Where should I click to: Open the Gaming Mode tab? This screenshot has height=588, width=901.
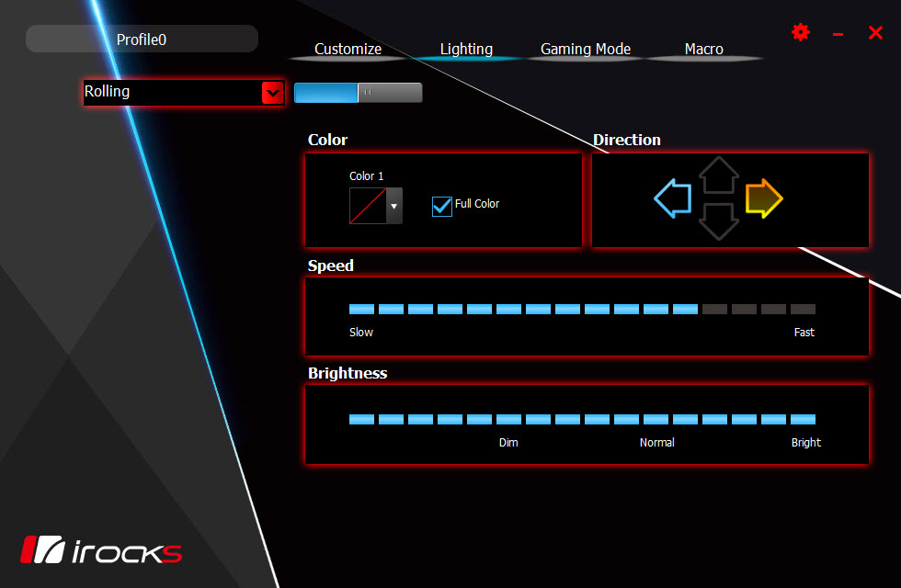pos(586,50)
